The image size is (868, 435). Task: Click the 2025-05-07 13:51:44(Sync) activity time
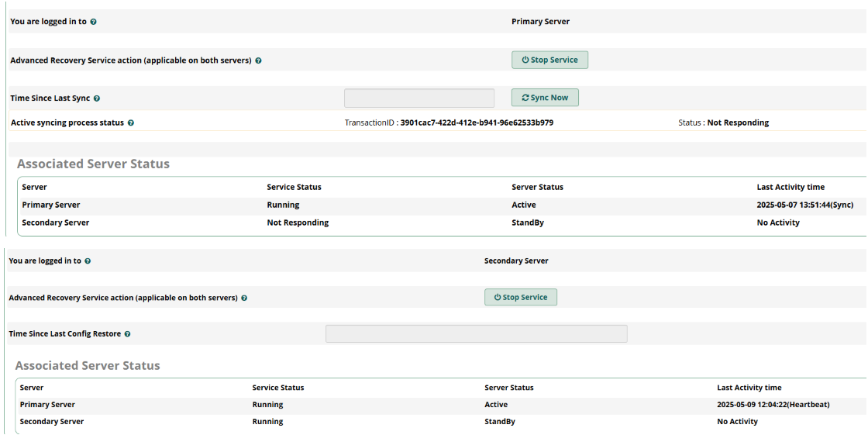click(x=805, y=205)
